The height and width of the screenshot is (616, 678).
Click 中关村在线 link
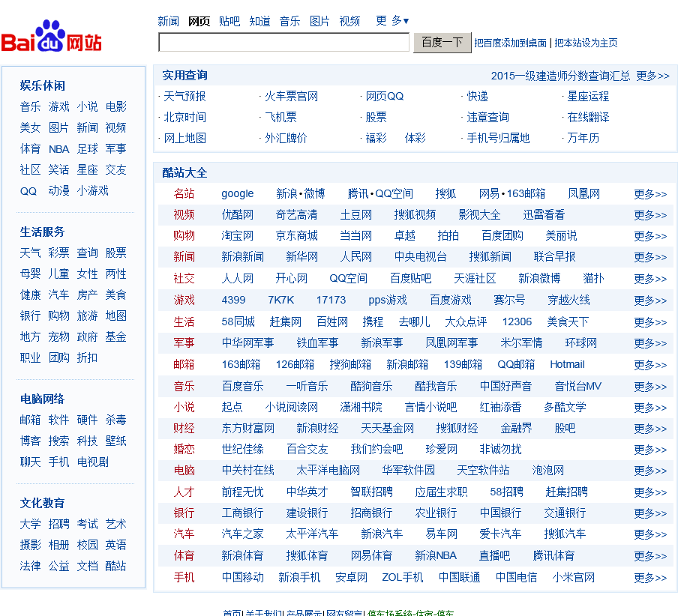[247, 470]
